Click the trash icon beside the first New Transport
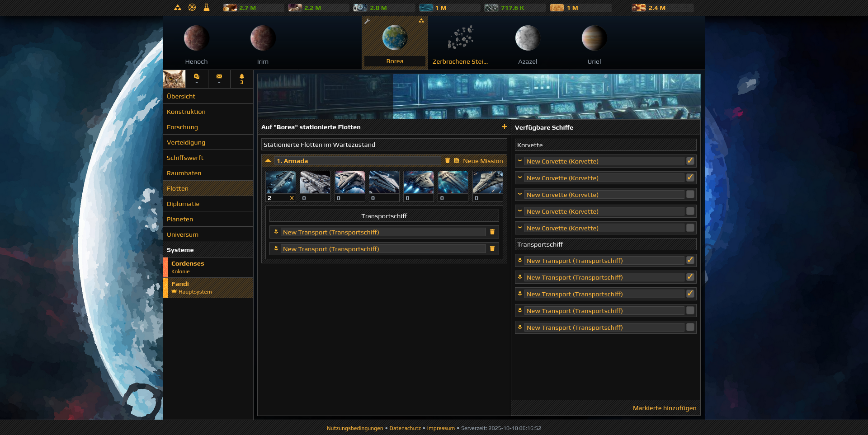 click(x=492, y=232)
